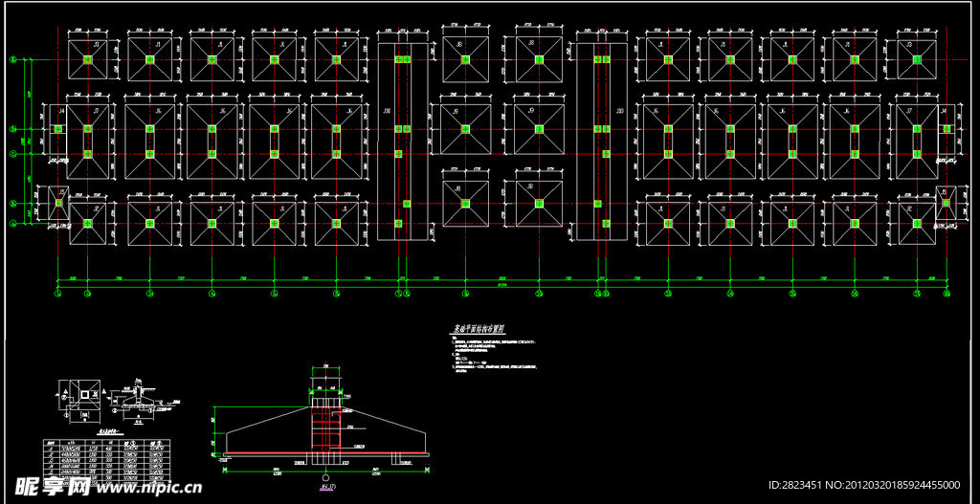Image resolution: width=980 pixels, height=504 pixels.
Task: Click the topmost axis bubble on left side
Action: tap(13, 59)
